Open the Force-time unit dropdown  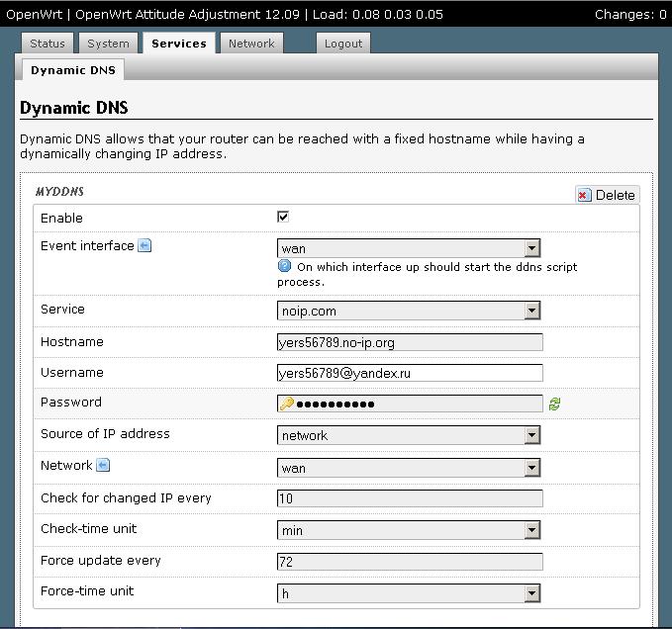click(x=409, y=593)
